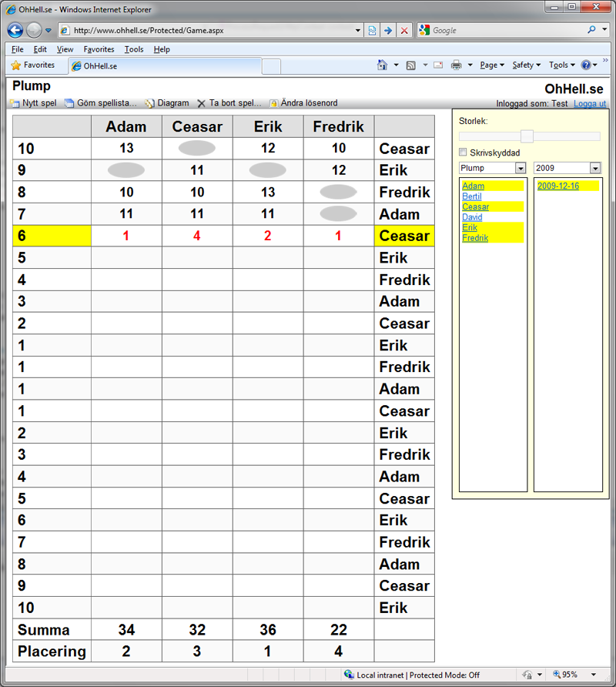Click the Print icon in command bar
616x687 pixels.
click(x=456, y=65)
